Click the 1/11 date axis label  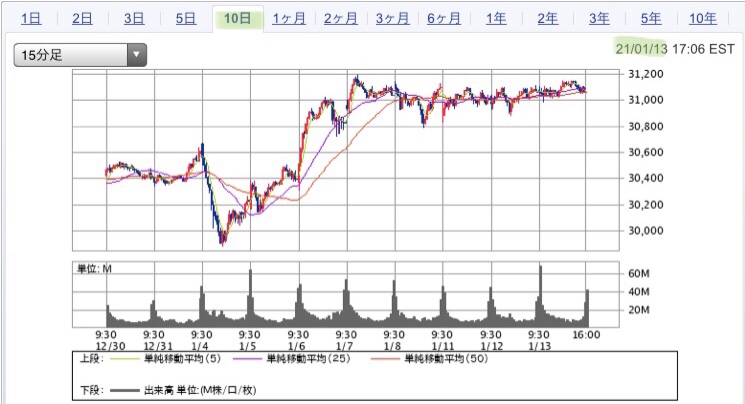tap(442, 346)
